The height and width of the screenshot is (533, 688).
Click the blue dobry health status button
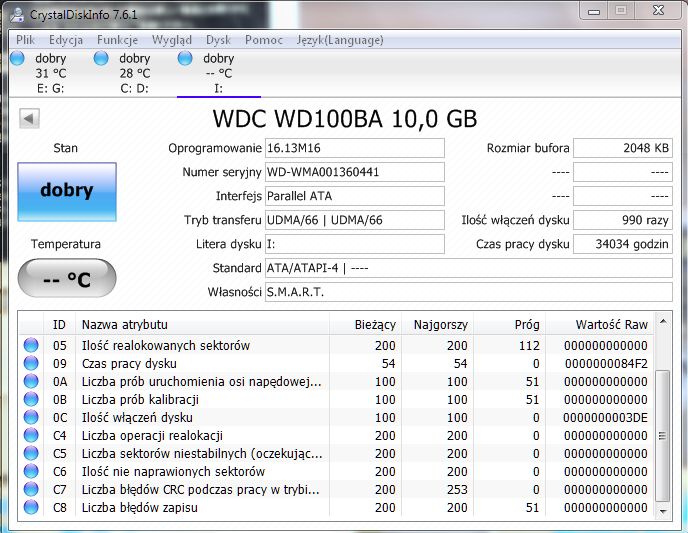(67, 192)
